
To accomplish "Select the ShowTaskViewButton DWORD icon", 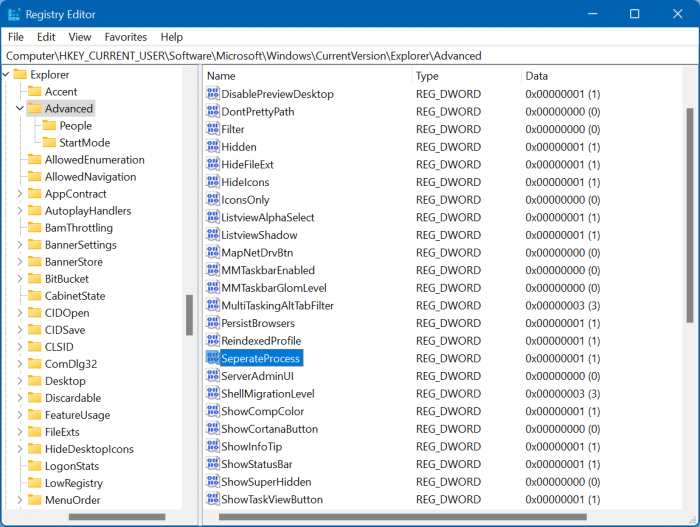I will pos(212,499).
